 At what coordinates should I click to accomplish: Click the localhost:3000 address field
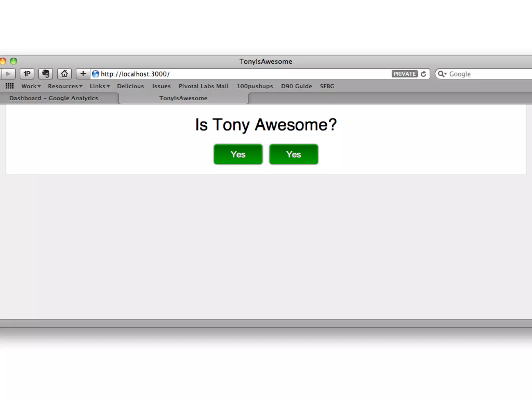pos(234,74)
